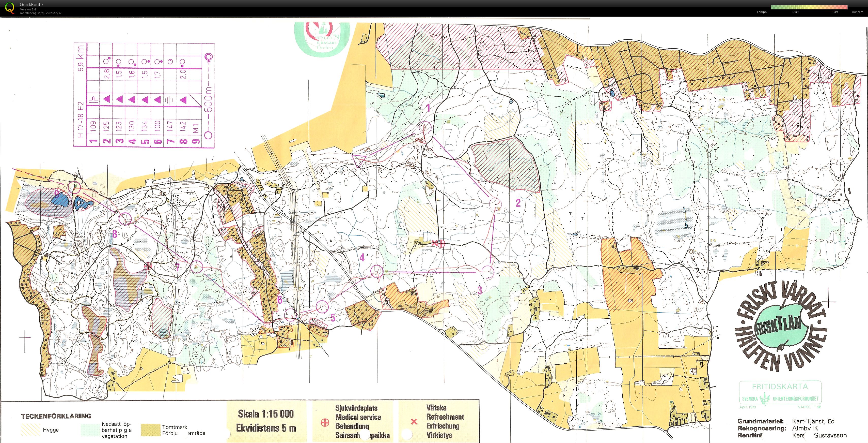Click the 'Rekognosering:' credit text

tap(762, 429)
